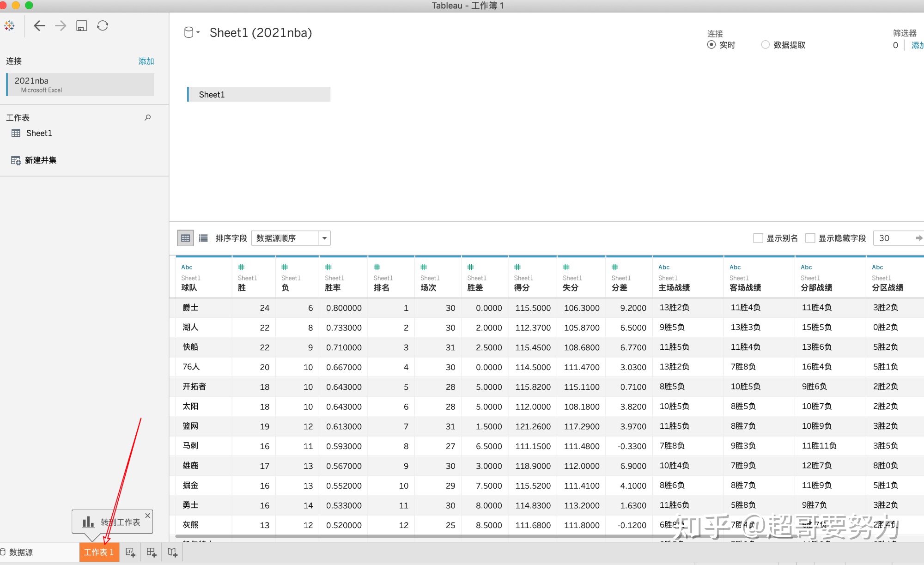Switch to 工作表 1 tab
The image size is (924, 565).
click(x=99, y=552)
